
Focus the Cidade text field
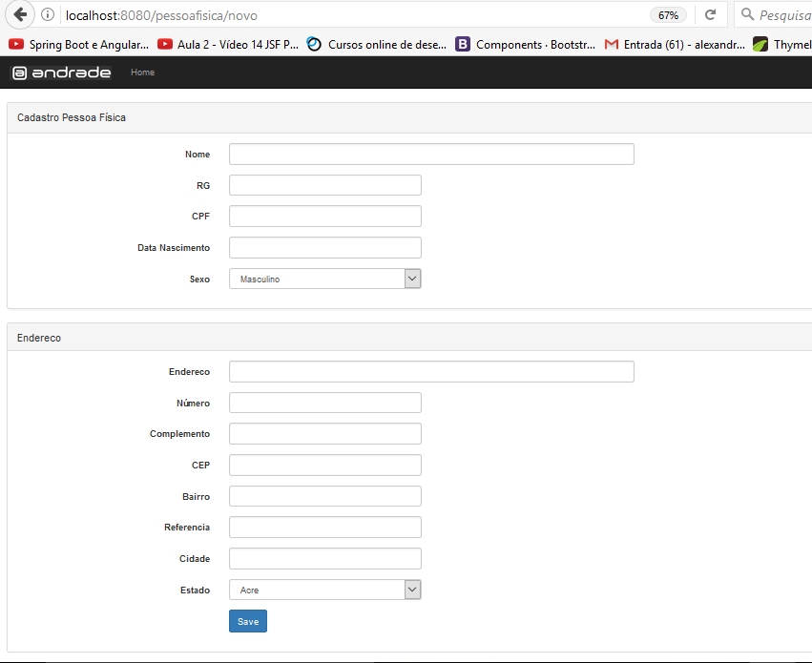[x=325, y=558]
